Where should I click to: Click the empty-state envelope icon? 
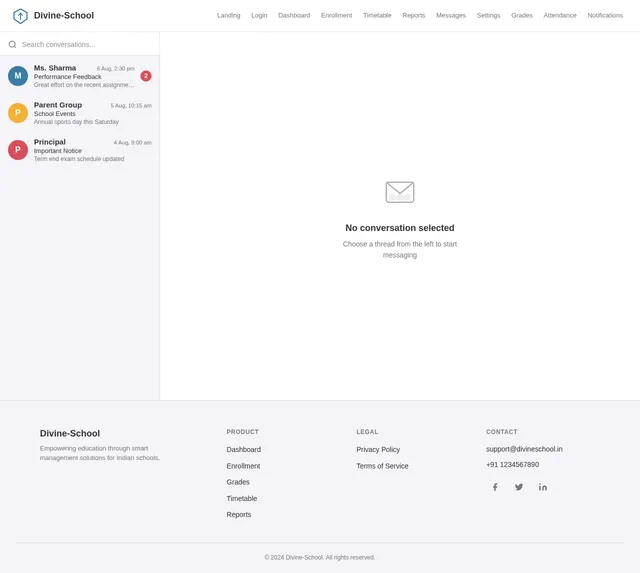pyautogui.click(x=400, y=192)
